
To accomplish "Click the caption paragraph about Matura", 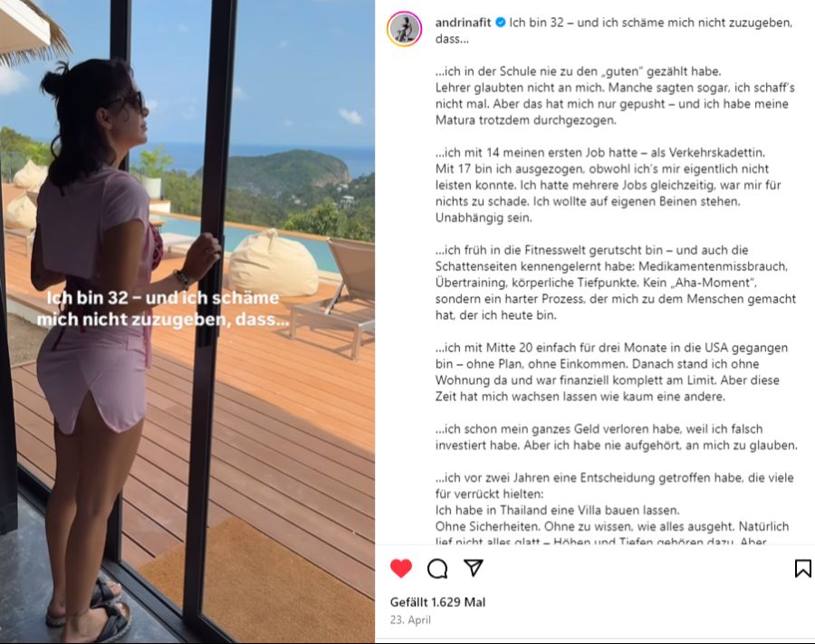I will tap(615, 96).
